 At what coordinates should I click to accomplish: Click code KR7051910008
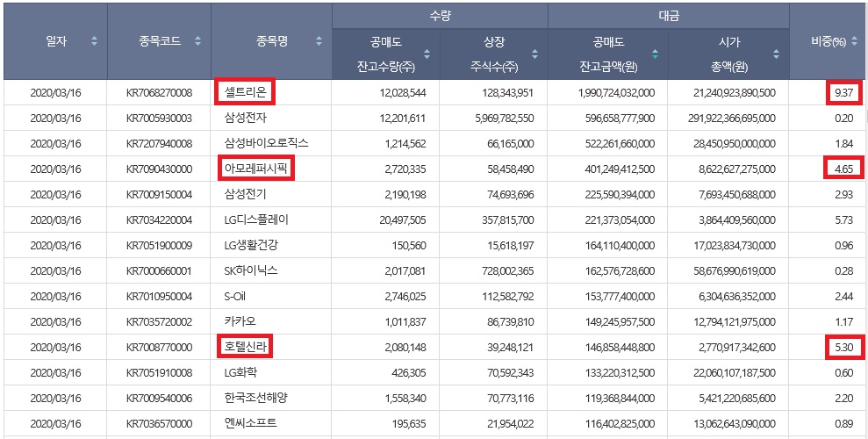pos(160,372)
